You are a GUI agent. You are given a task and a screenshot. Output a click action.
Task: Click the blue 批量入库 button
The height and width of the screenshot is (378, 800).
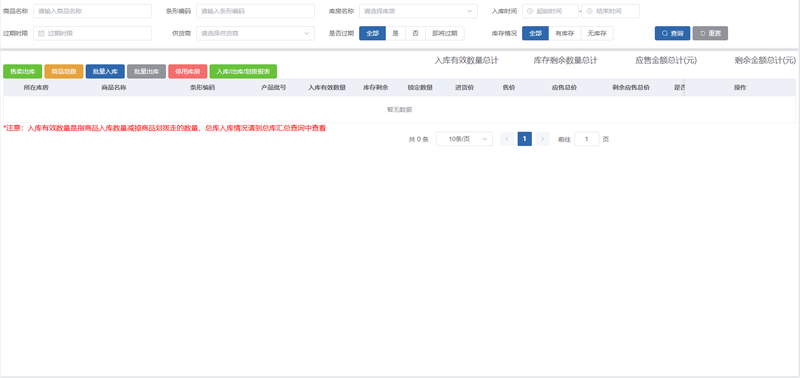click(105, 71)
